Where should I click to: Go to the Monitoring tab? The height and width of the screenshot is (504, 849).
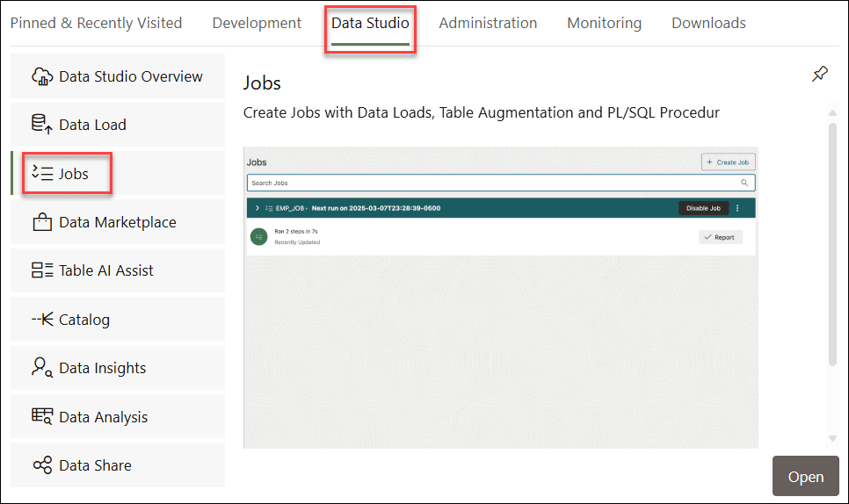[604, 23]
